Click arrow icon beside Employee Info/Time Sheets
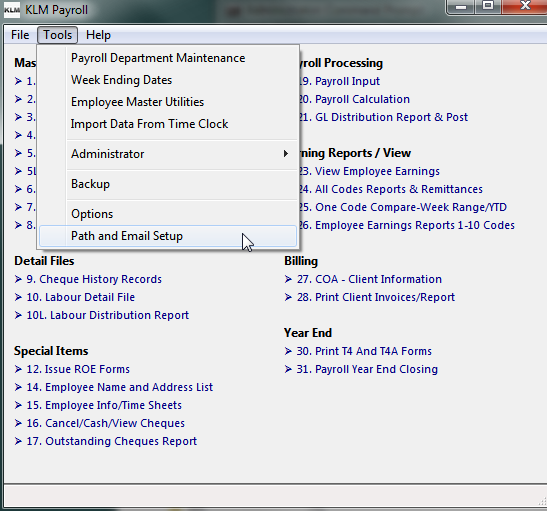 point(18,405)
